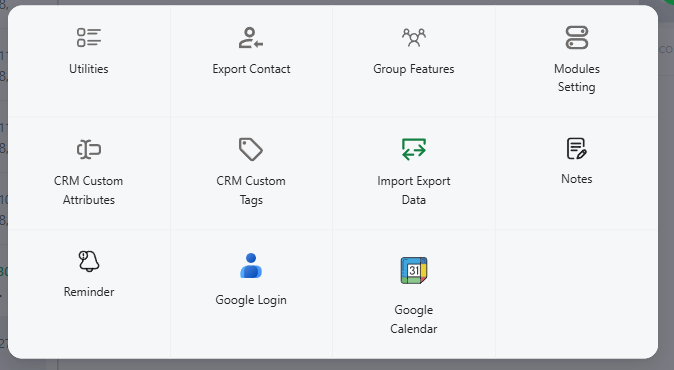
Task: Open the Import Export Data text
Action: pyautogui.click(x=414, y=190)
